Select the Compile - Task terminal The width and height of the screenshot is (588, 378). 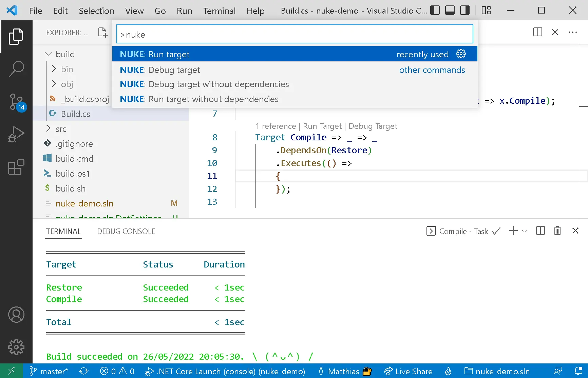463,231
